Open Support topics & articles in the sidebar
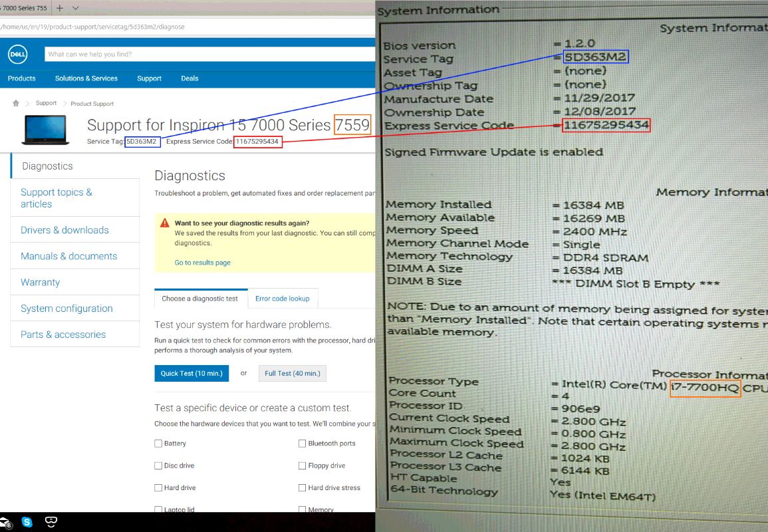This screenshot has height=532, width=768. pyautogui.click(x=75, y=198)
